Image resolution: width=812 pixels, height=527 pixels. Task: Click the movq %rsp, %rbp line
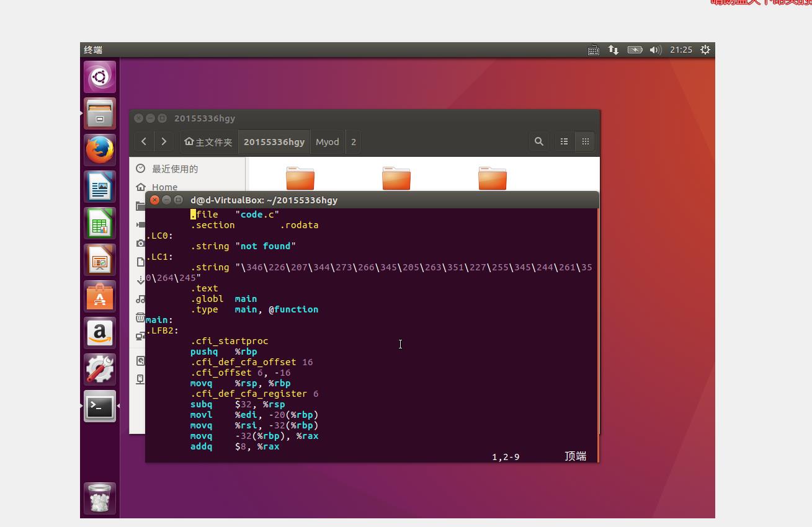(x=241, y=383)
